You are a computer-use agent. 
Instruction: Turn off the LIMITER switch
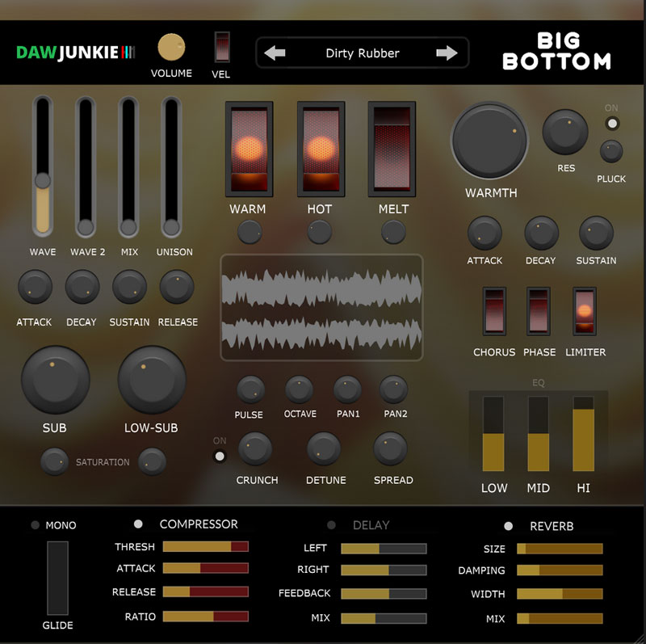tap(585, 311)
